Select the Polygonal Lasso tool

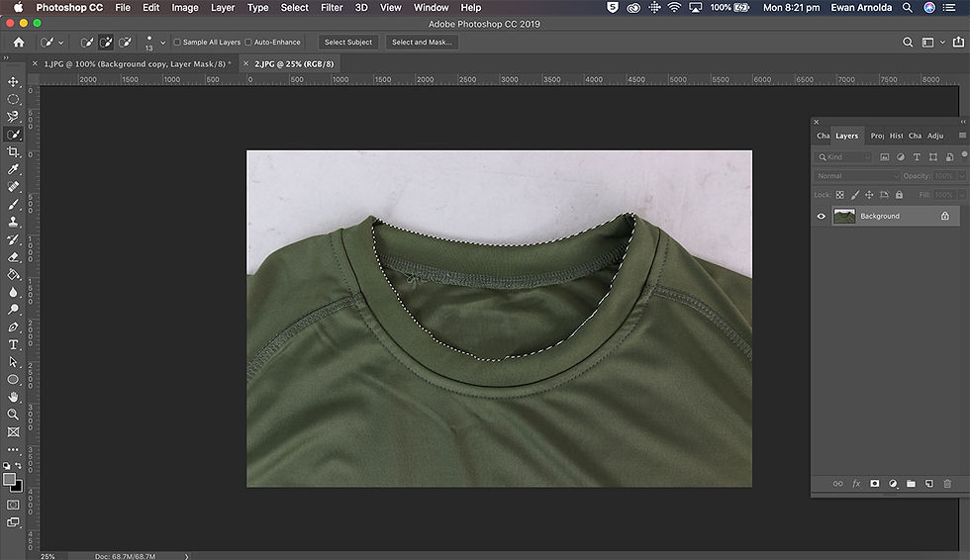pos(13,116)
